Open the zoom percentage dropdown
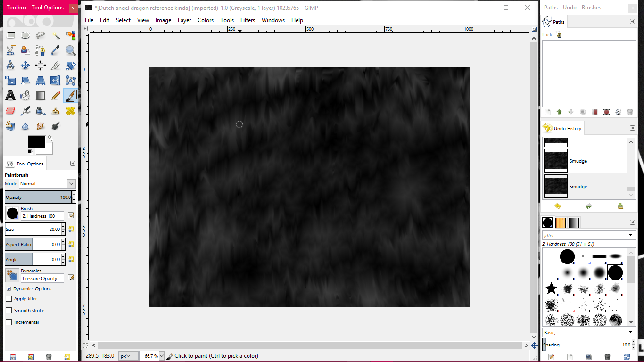 click(x=162, y=356)
